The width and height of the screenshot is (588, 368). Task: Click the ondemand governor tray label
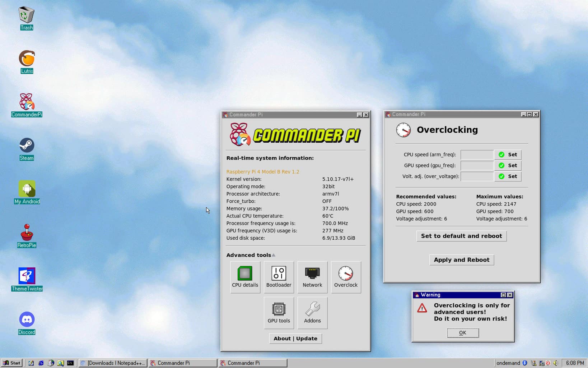pos(508,363)
